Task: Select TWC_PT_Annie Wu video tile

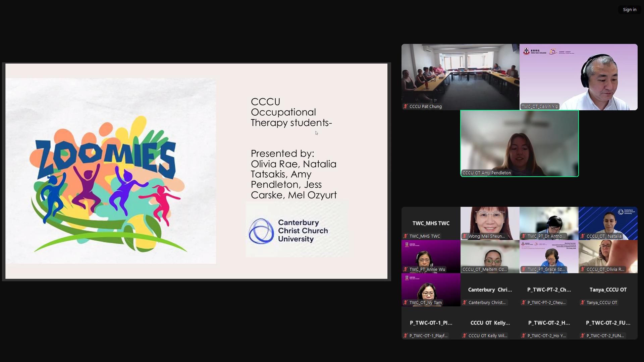Action: click(431, 256)
